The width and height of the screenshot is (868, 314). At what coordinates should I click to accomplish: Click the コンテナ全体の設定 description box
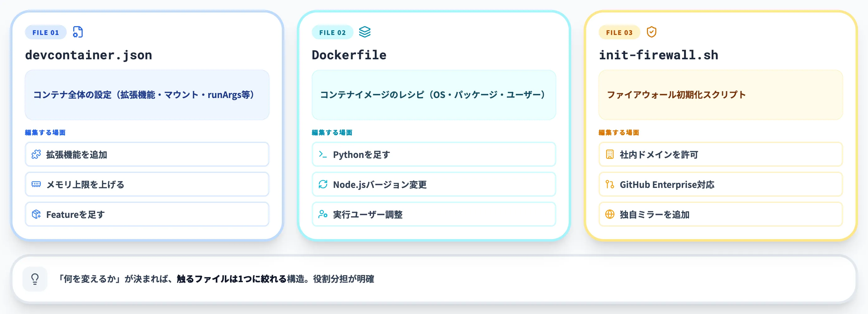point(147,95)
